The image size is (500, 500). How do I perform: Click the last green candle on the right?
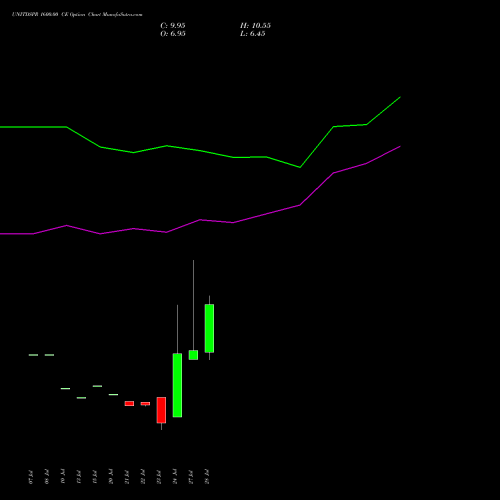(x=209, y=328)
